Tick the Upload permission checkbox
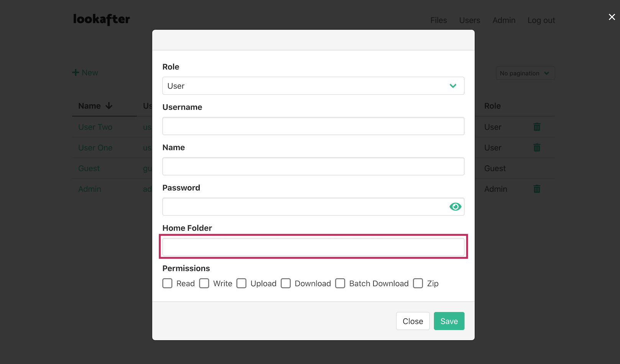This screenshot has width=620, height=364. click(x=241, y=284)
